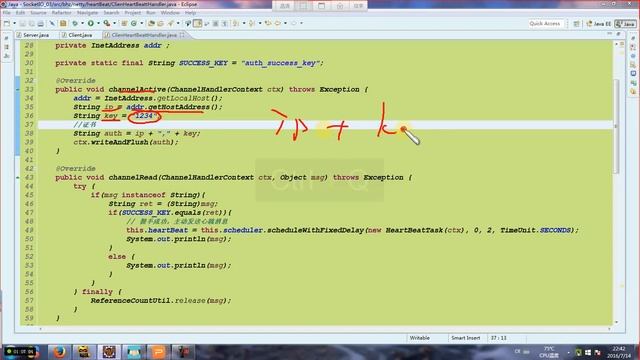Click the New Java Package icon
Screen dimensions: 640x360
tap(124, 23)
